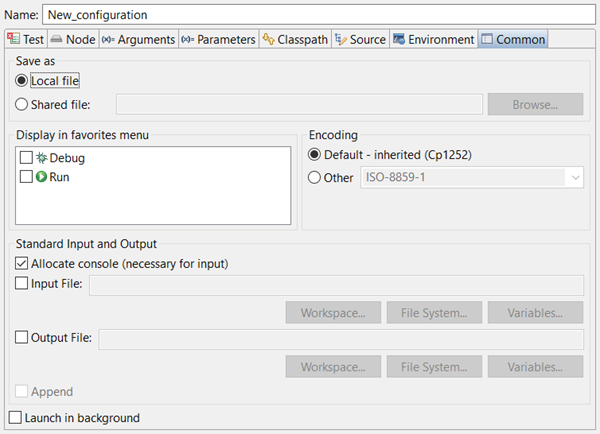Click the Arguments tab icon
This screenshot has width=600, height=434.
[108, 40]
